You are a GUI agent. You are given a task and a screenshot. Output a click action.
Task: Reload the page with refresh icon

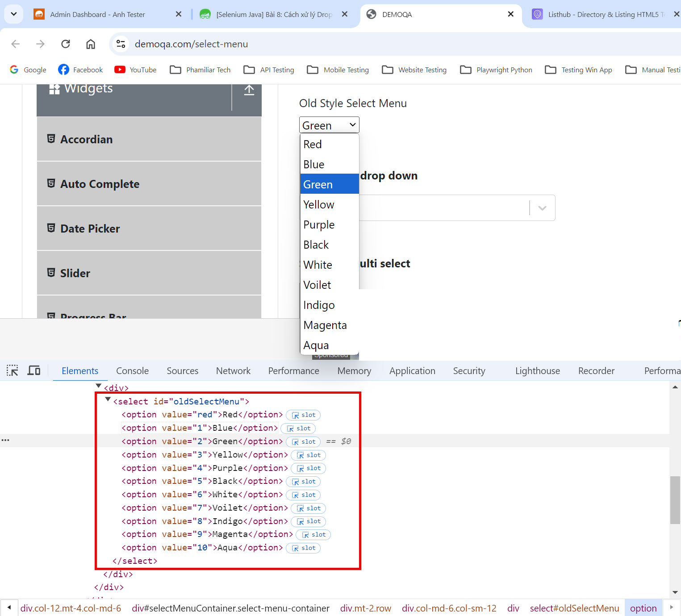pyautogui.click(x=66, y=44)
